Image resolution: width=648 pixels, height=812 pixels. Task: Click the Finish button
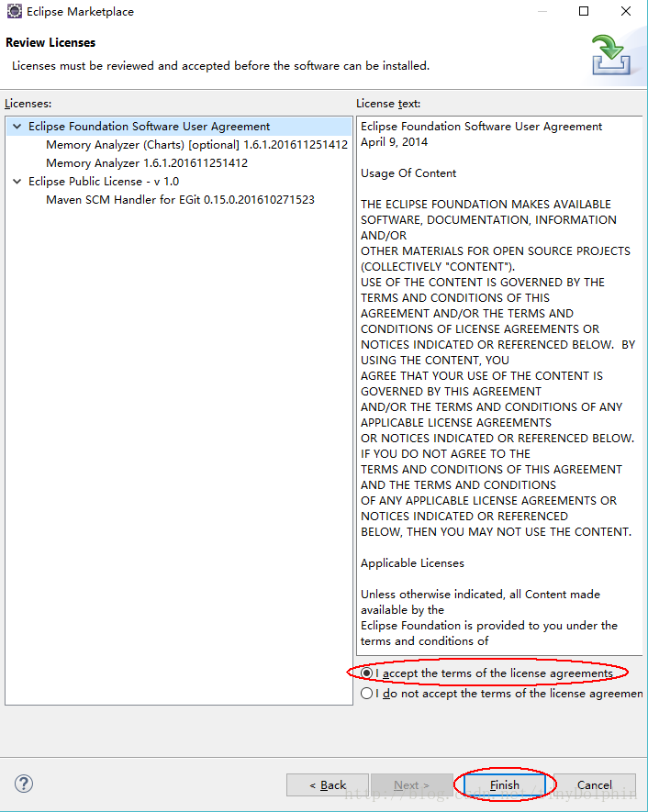[x=505, y=784]
